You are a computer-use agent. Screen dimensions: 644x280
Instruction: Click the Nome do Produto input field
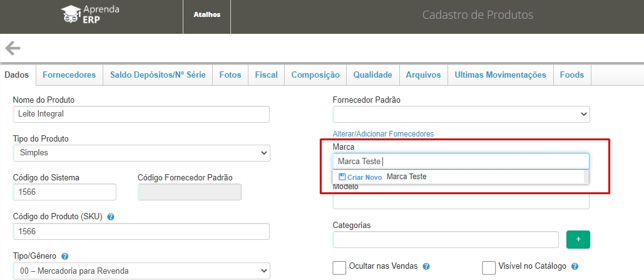141,114
